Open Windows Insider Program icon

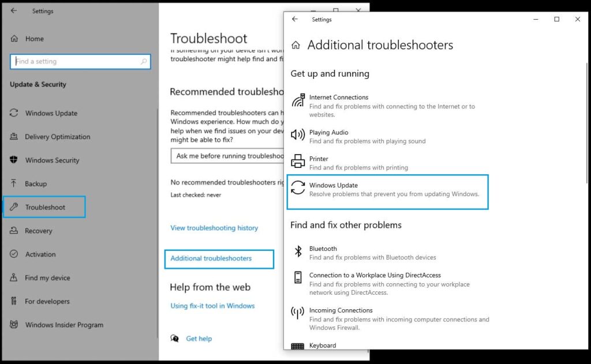(x=14, y=324)
